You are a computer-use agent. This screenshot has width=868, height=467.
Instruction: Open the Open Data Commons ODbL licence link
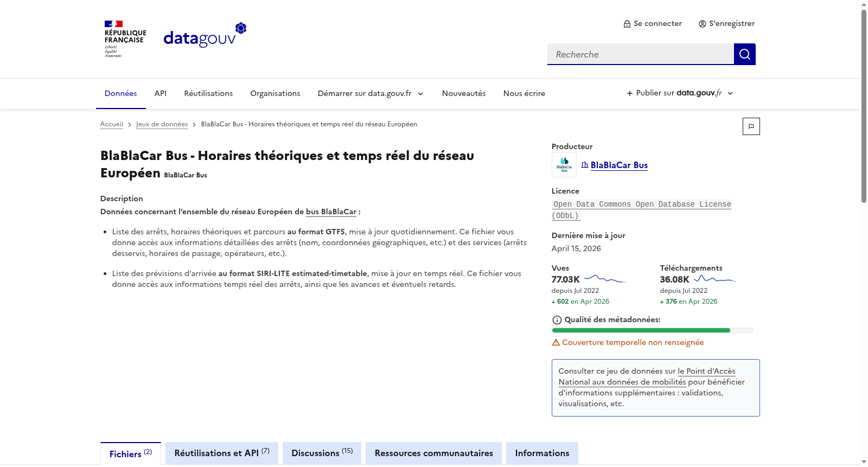[x=641, y=210]
